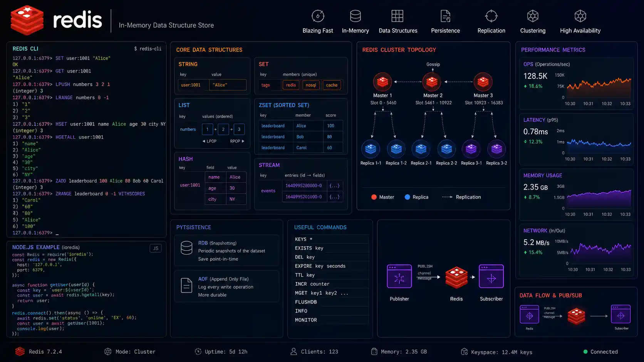Click the red Master legend dot
The height and width of the screenshot is (362, 644).
[x=374, y=197]
